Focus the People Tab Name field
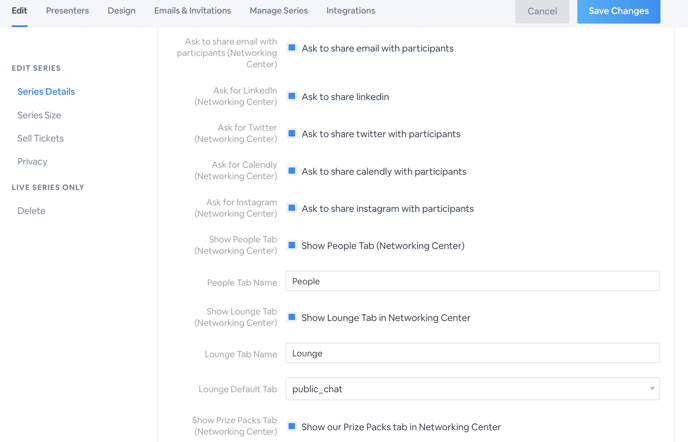Viewport: 688px width, 442px height. pos(473,281)
